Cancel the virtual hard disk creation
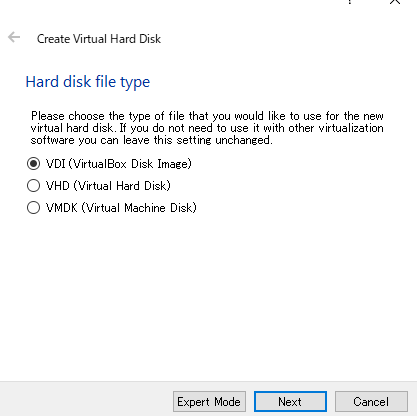Screen dimensions: 417x416 point(371,401)
